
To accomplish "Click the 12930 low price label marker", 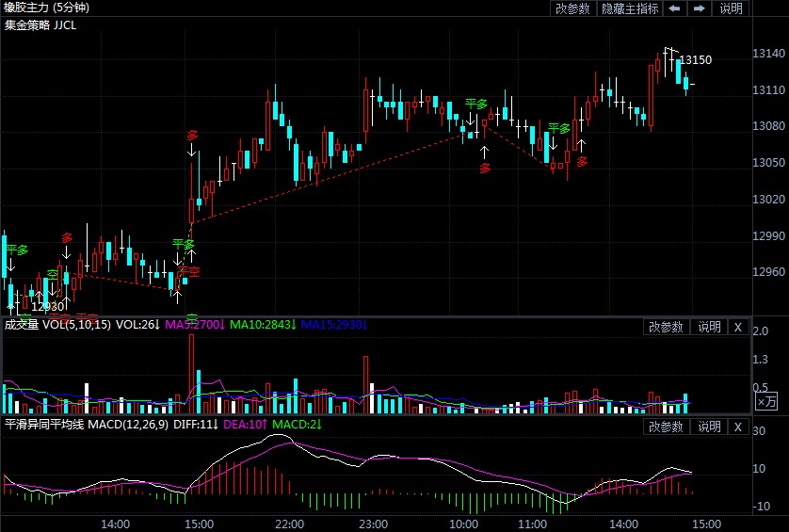I will click(47, 306).
